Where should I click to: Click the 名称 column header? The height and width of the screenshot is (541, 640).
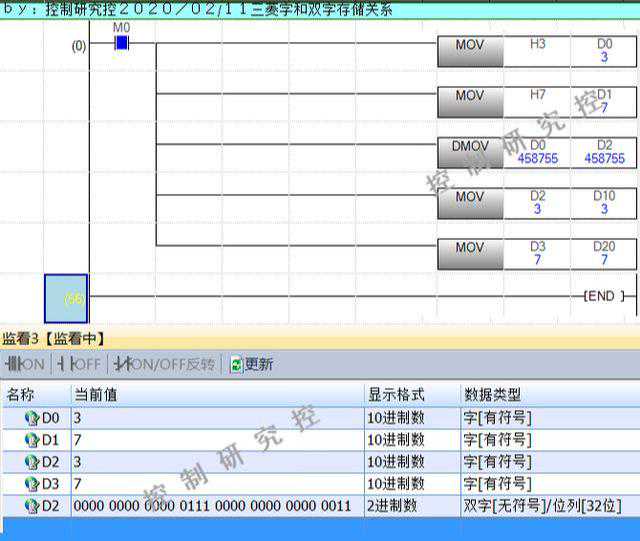[x=21, y=395]
